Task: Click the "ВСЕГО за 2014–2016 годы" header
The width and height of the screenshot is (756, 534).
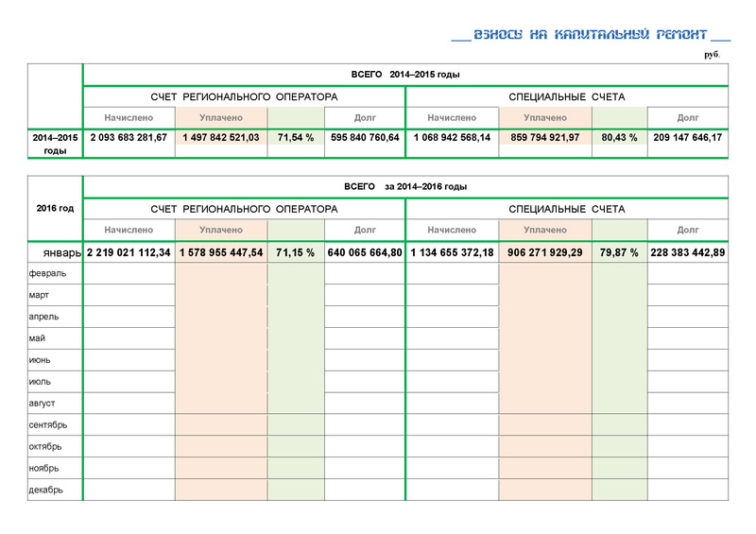Action: tap(405, 187)
